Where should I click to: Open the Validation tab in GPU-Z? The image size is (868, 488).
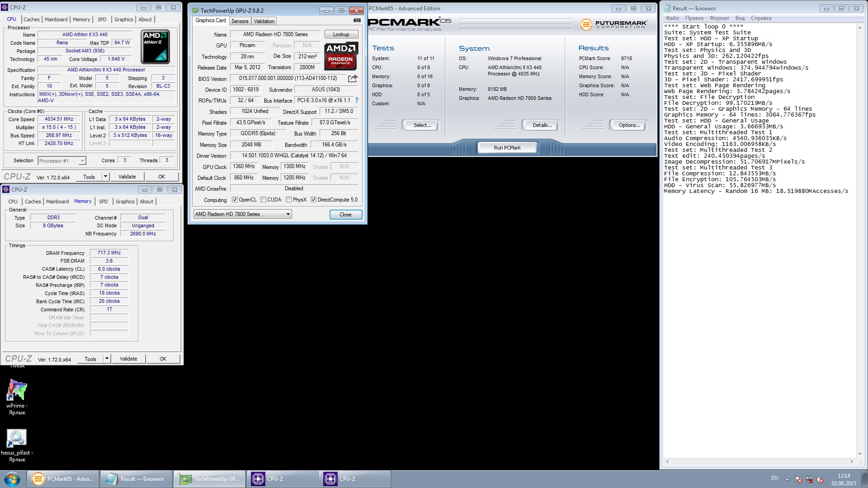(x=264, y=21)
